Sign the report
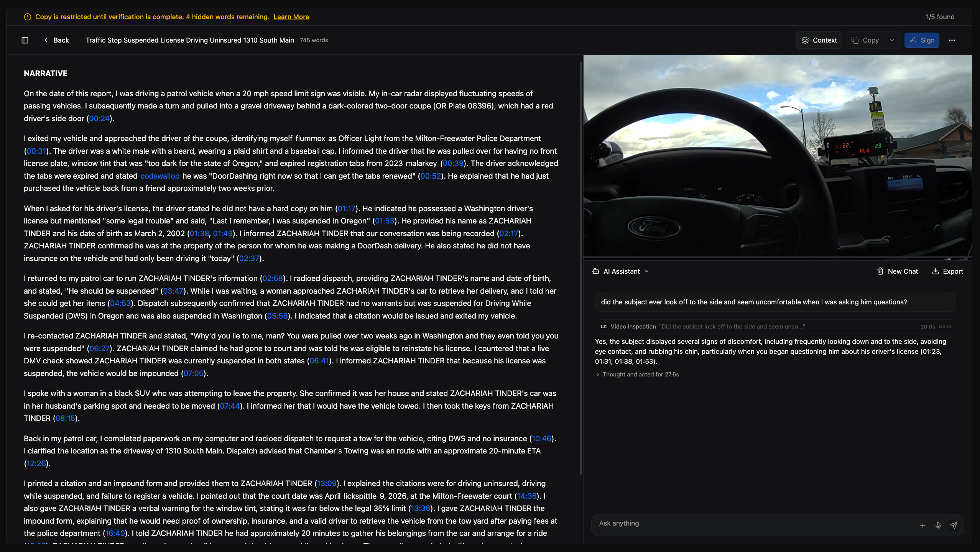The height and width of the screenshot is (552, 980). pyautogui.click(x=922, y=40)
